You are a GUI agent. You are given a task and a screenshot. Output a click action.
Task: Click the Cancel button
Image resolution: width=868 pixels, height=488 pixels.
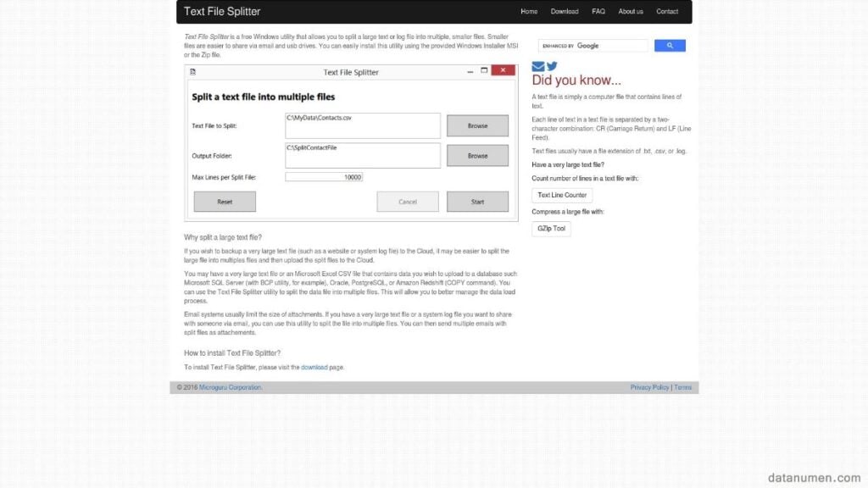pos(407,201)
